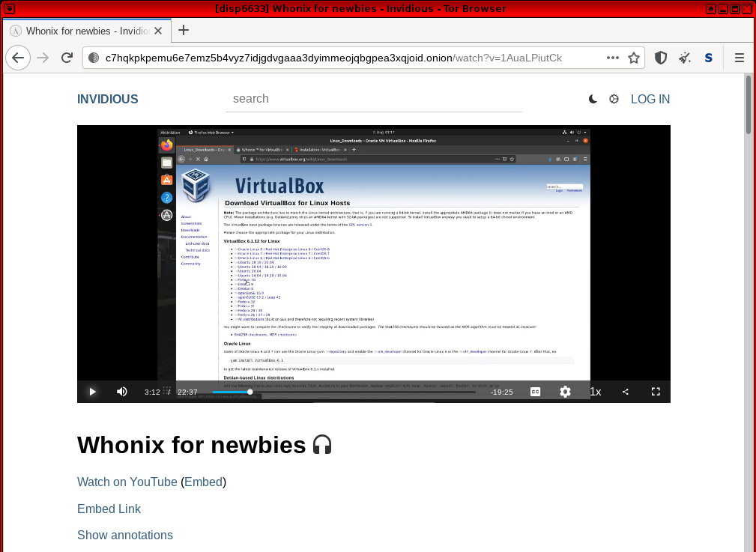Toggle Invidious dark theme moon icon
This screenshot has height=552, width=756.
pos(593,99)
